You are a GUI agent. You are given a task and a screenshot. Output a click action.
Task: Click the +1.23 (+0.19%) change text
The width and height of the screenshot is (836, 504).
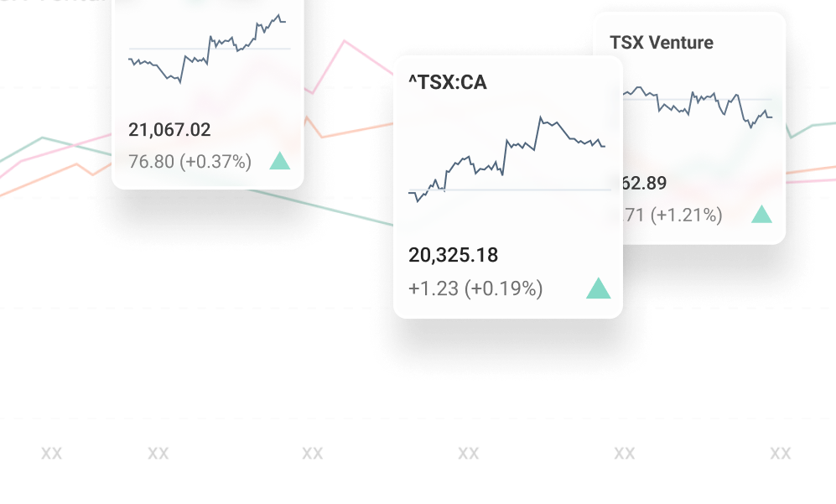point(475,289)
